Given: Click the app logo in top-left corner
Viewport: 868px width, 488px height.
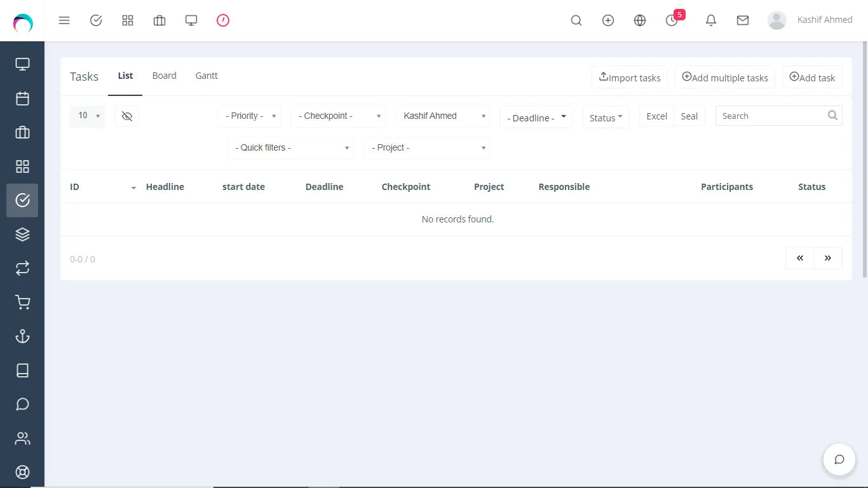Looking at the screenshot, I should (x=23, y=23).
